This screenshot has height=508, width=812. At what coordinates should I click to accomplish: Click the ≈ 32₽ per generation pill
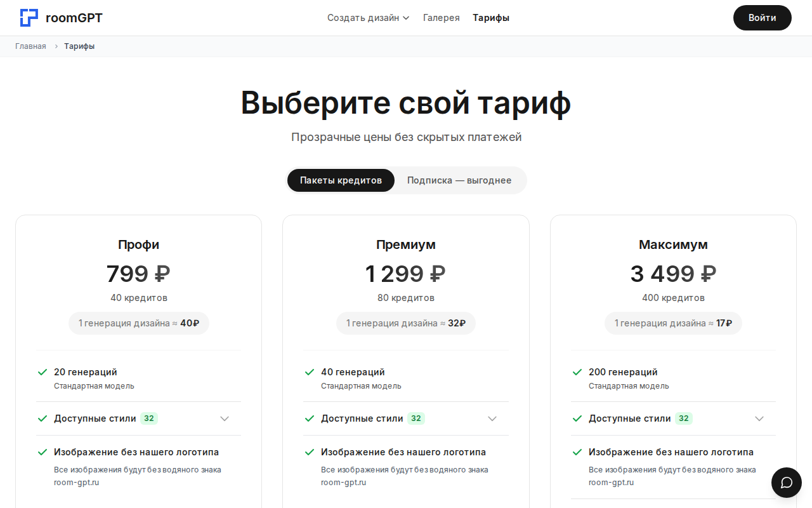(406, 323)
